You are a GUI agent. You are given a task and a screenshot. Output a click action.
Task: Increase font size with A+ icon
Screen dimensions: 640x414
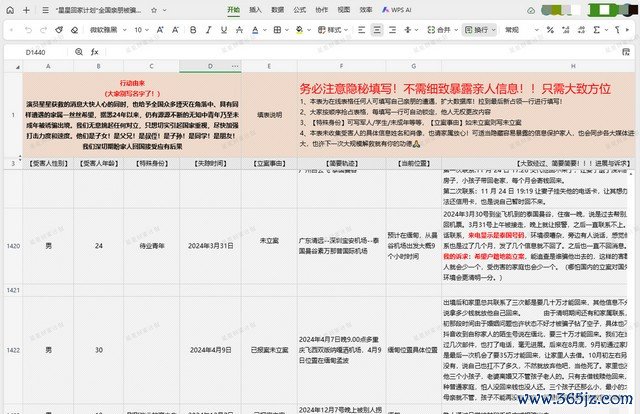point(160,30)
